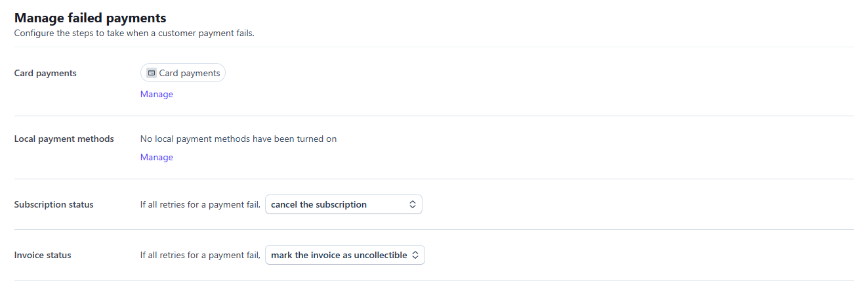Click the credit card icon in the chip

pyautogui.click(x=151, y=73)
